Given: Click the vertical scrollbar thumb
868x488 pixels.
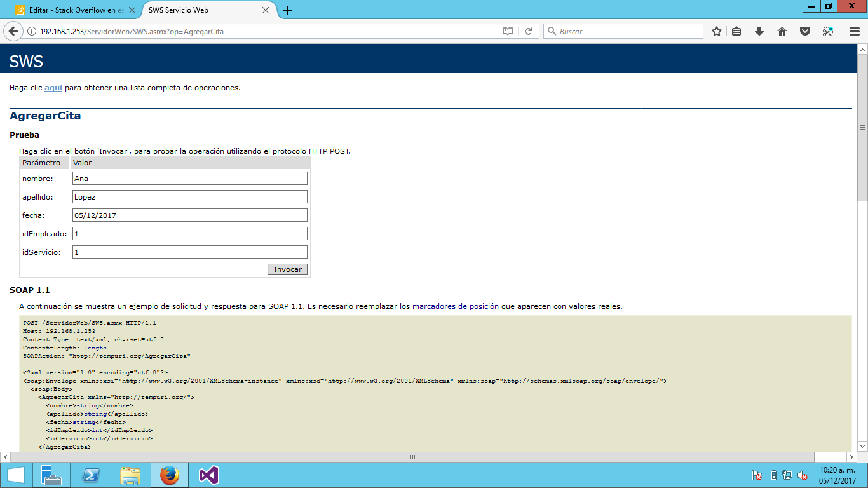Looking at the screenshot, I should pyautogui.click(x=862, y=128).
